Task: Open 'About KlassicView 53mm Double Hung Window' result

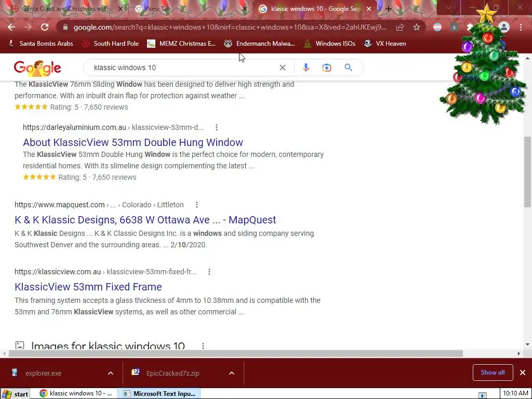Action: pyautogui.click(x=133, y=142)
